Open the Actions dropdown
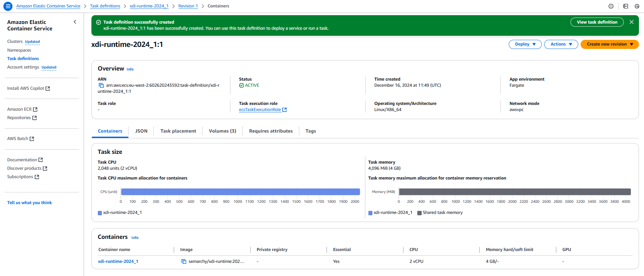644x276 pixels. (x=561, y=44)
